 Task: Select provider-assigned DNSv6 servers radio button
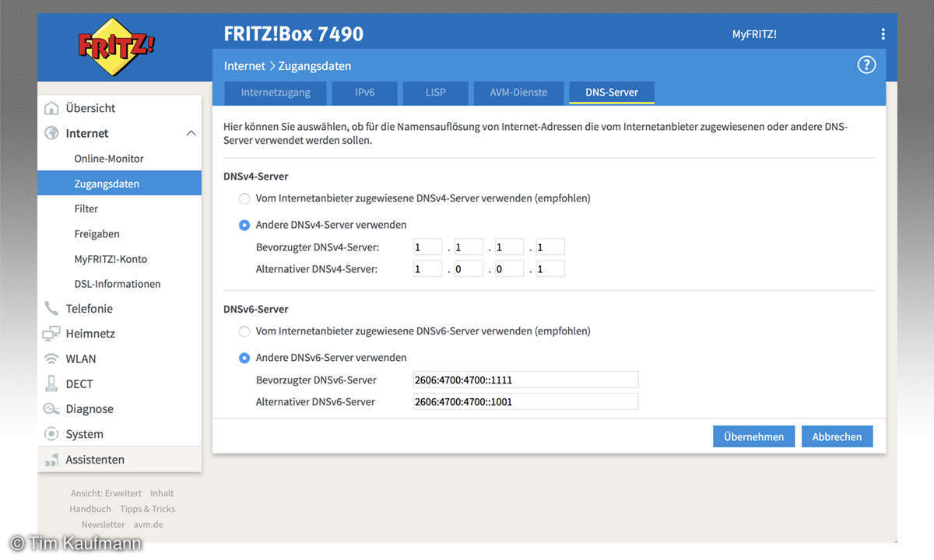coord(244,331)
